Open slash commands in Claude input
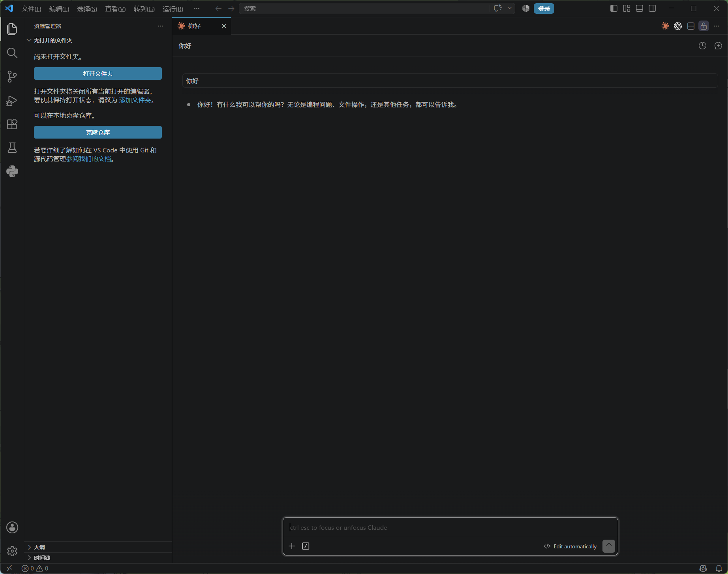Viewport: 728px width, 574px height. tap(306, 546)
